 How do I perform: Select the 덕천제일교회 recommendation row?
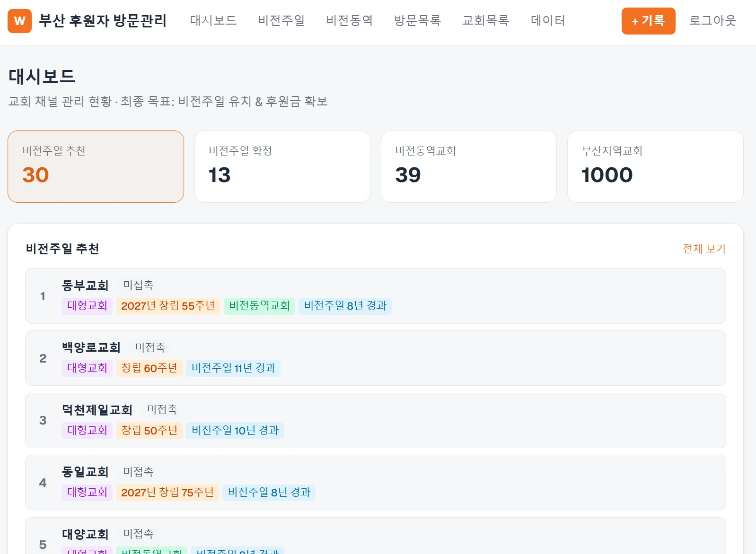tap(376, 420)
